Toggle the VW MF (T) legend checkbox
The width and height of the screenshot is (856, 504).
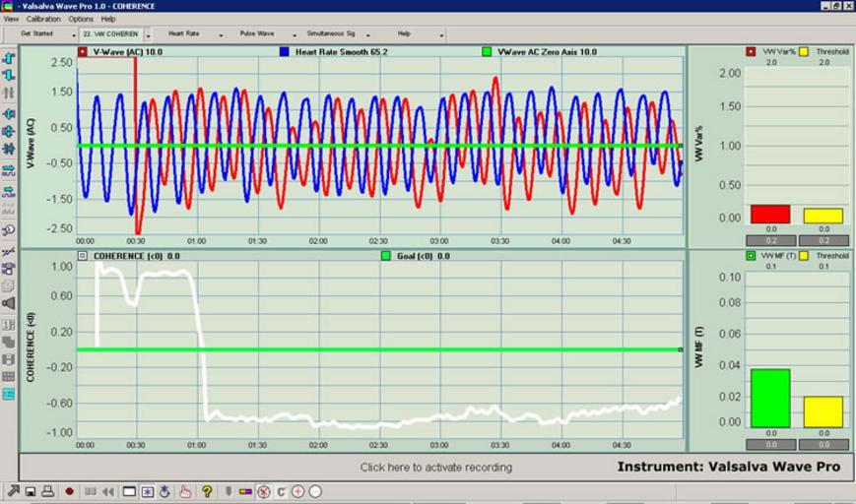point(751,256)
